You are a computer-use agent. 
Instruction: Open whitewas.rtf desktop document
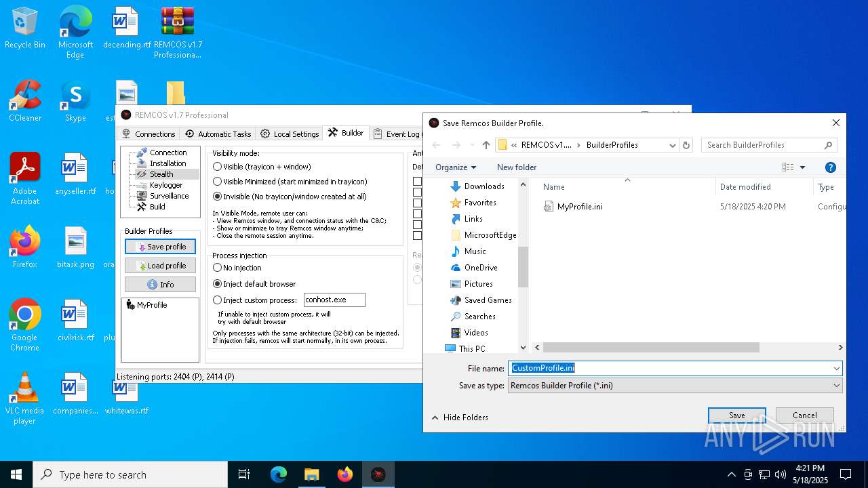click(126, 399)
